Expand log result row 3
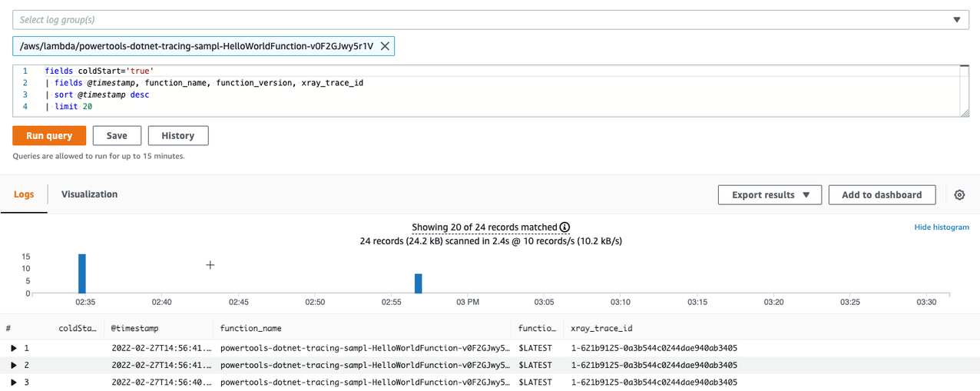This screenshot has width=980, height=391. pos(14,382)
